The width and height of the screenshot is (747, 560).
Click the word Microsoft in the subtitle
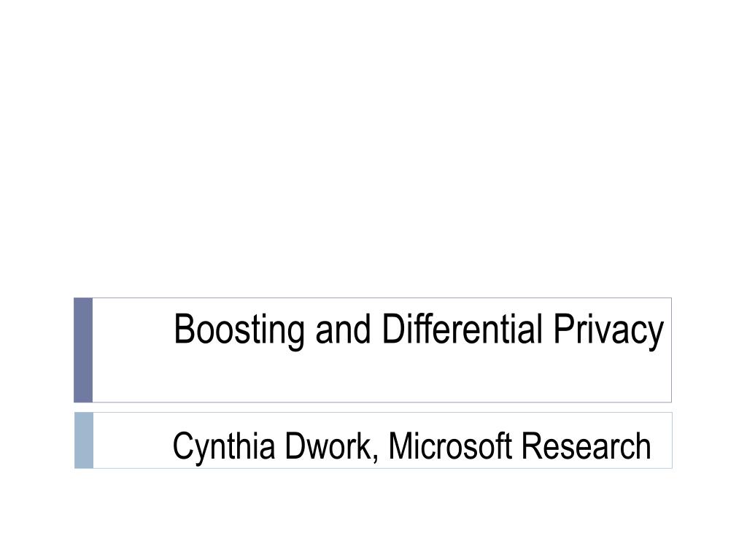[x=449, y=446]
